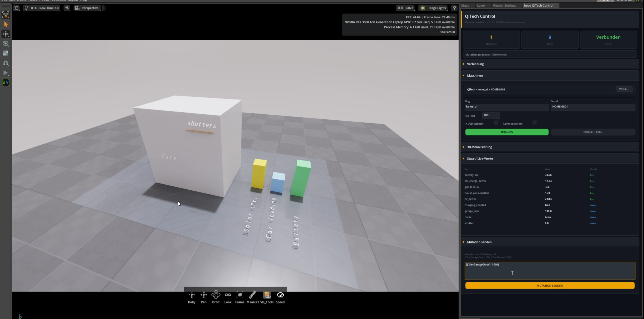Viewport: 644px width, 319px height.
Task: Select the charging_enabled row key
Action: pyautogui.click(x=475, y=205)
